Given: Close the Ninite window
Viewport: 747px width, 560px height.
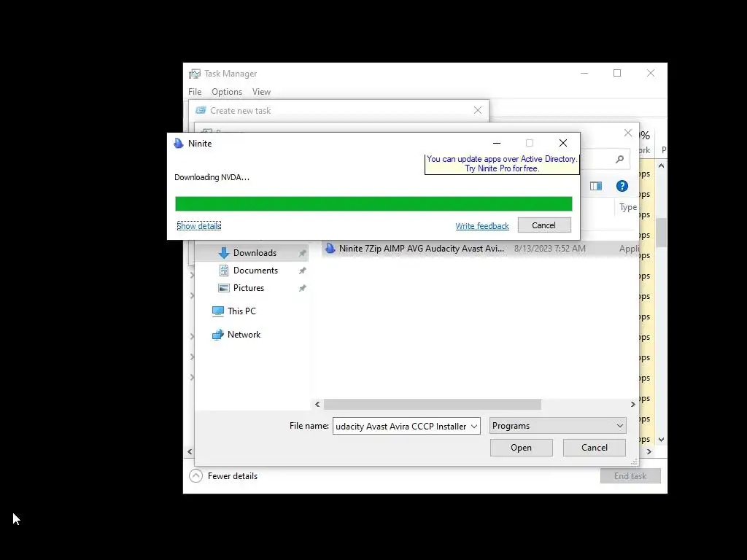Looking at the screenshot, I should pyautogui.click(x=563, y=144).
